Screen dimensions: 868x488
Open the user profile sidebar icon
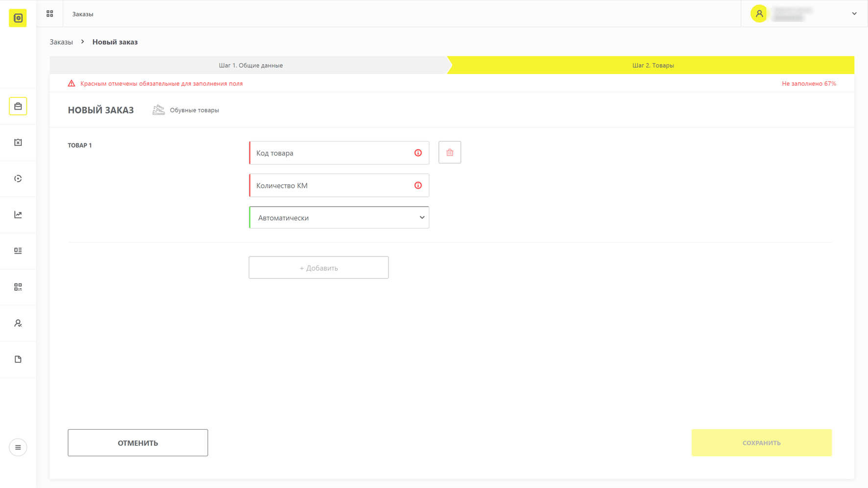point(18,323)
